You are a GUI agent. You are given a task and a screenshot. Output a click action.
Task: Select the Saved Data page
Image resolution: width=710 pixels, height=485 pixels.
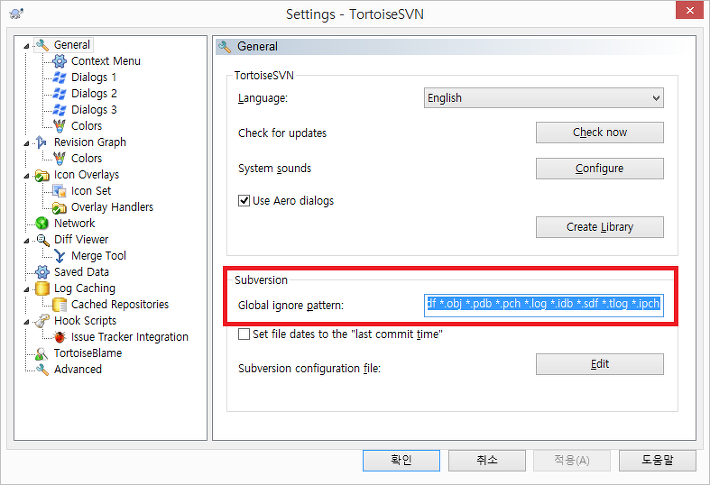point(82,272)
